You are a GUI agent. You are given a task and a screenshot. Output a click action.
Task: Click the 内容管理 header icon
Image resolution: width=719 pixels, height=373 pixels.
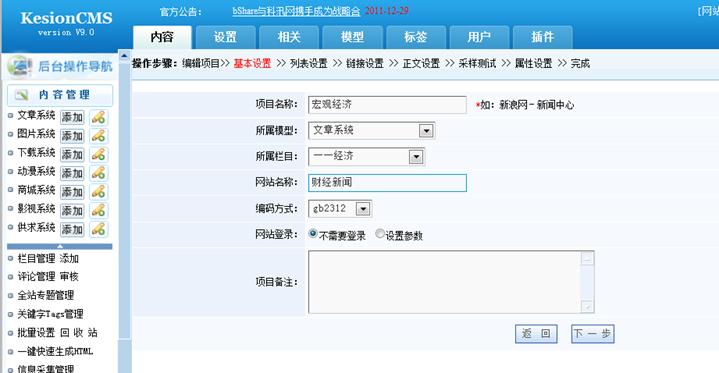pyautogui.click(x=21, y=95)
